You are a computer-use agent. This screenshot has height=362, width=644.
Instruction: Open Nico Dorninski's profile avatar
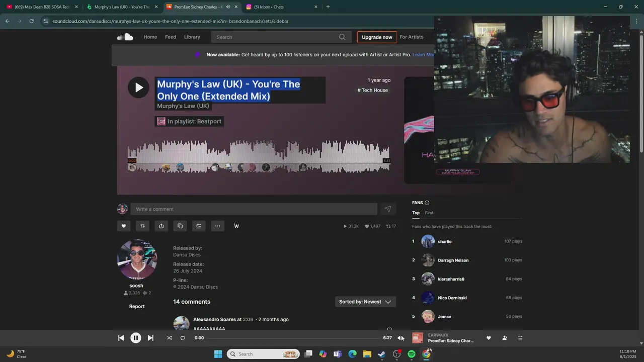(428, 298)
